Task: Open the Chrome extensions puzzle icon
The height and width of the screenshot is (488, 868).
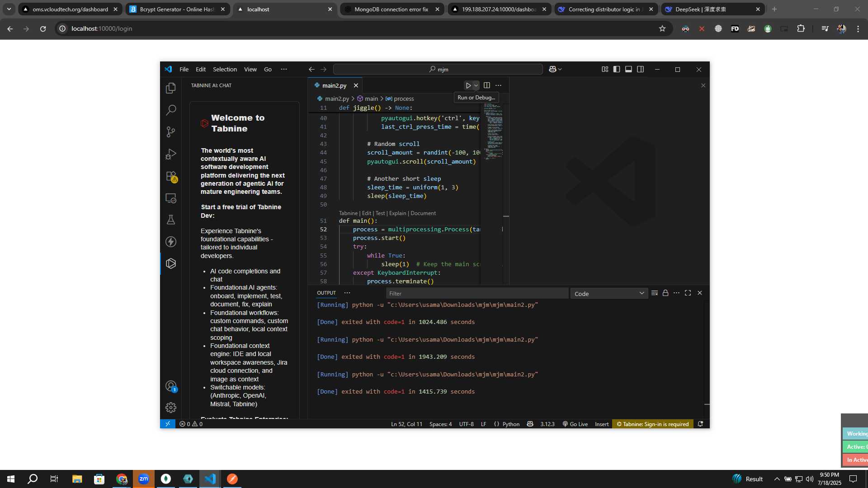Action: 801,28
